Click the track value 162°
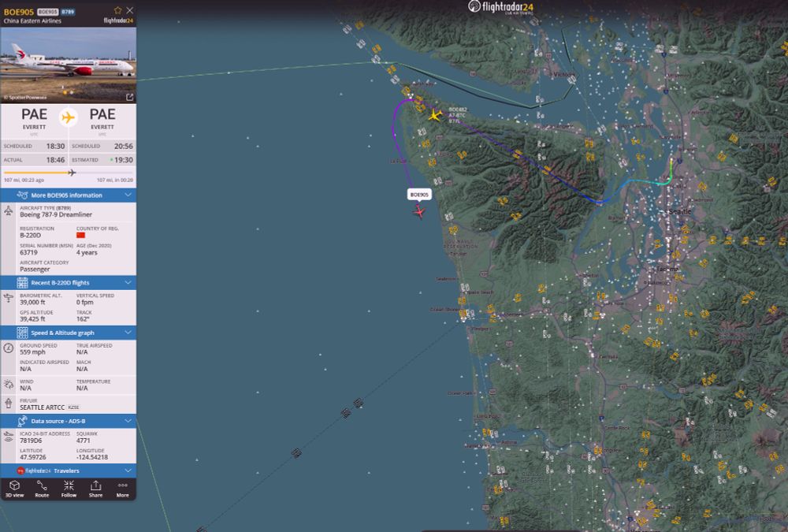 [83, 318]
